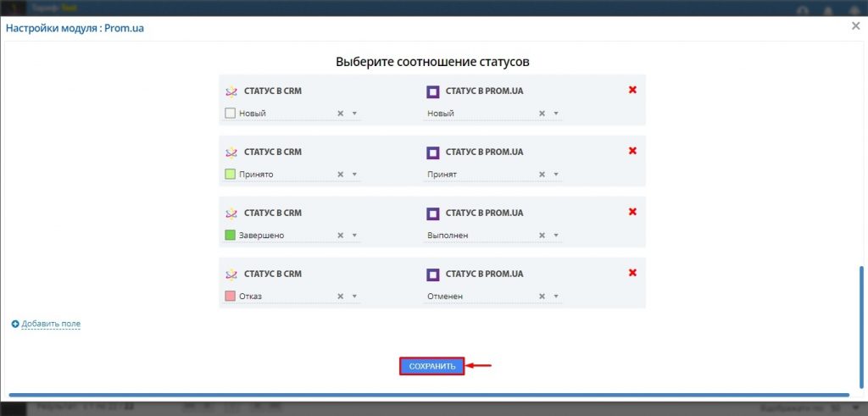Screen dimensions: 868x416
Task: Click the white Новый color swatch
Action: 231,114
